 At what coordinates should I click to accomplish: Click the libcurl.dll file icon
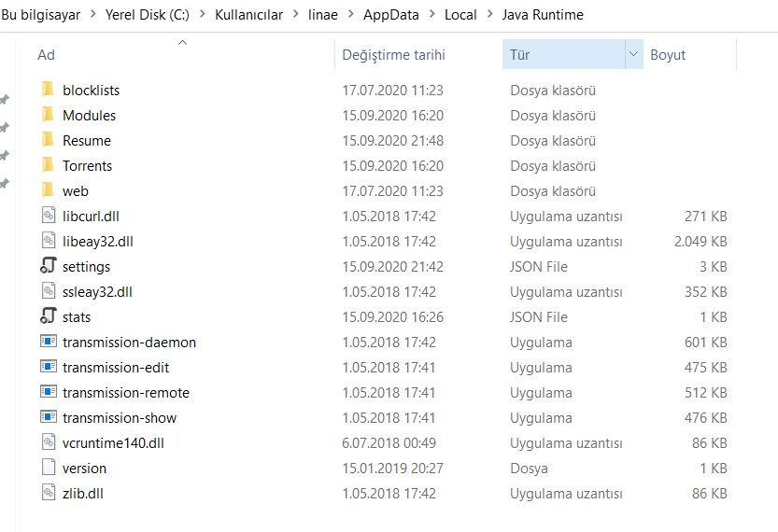pyautogui.click(x=49, y=216)
